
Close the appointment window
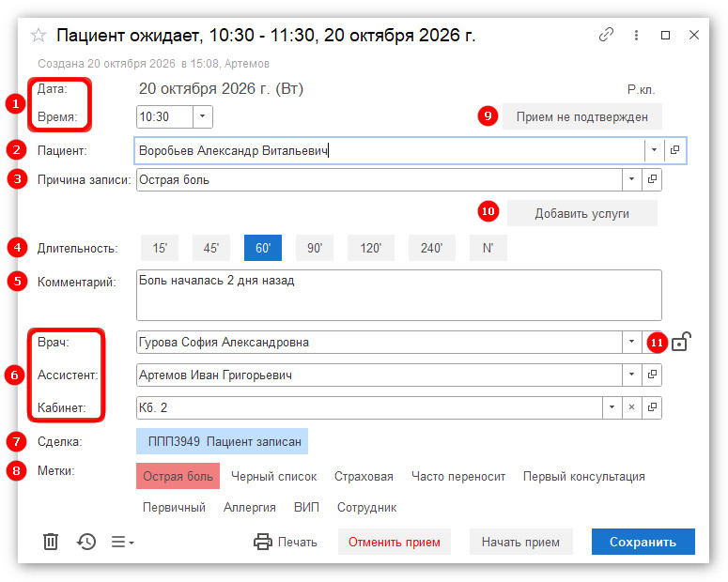pyautogui.click(x=694, y=35)
